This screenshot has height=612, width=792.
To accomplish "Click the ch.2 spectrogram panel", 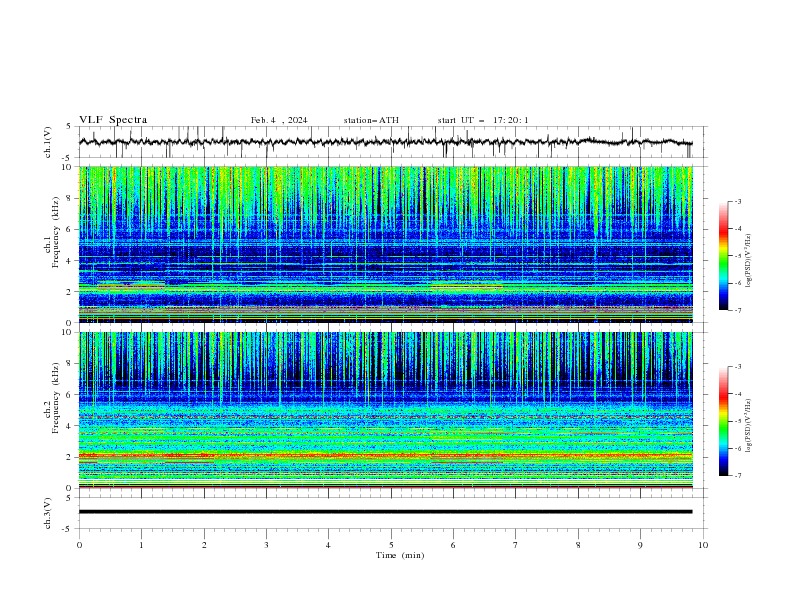I will (x=385, y=410).
